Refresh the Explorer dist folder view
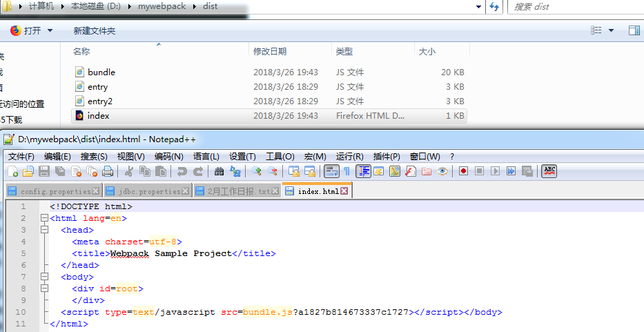 pos(494,7)
